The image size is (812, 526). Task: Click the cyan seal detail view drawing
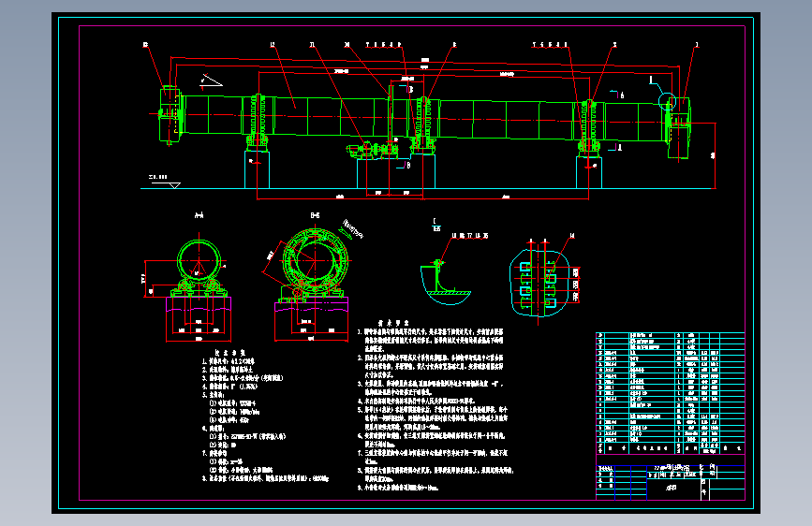pos(444,282)
